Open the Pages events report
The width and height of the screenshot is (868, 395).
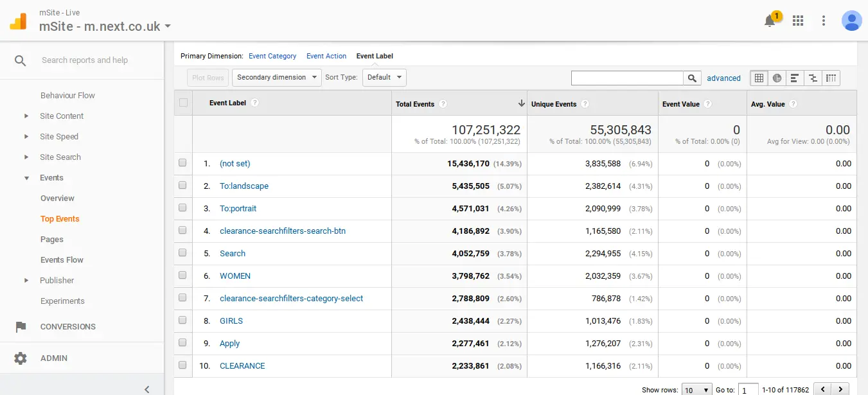coord(52,240)
